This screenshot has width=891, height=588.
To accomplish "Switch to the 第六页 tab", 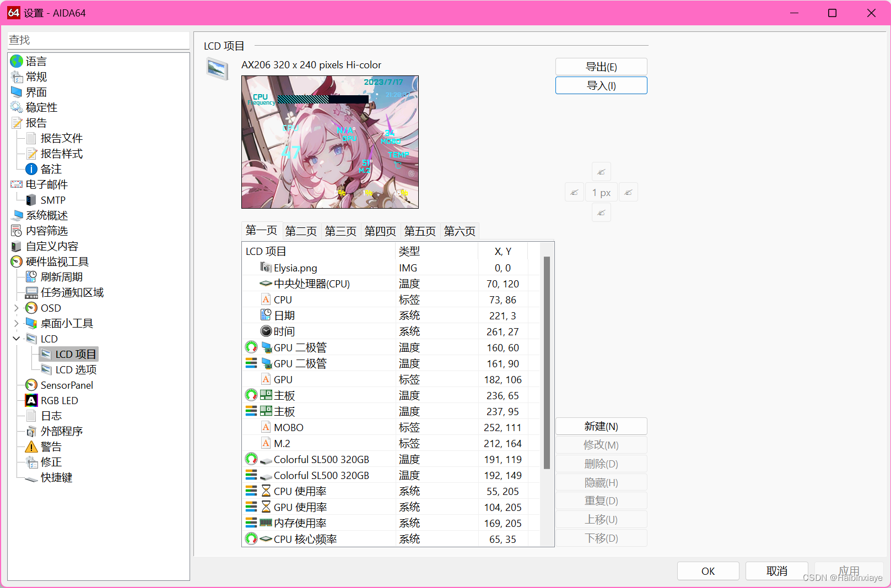I will click(460, 231).
